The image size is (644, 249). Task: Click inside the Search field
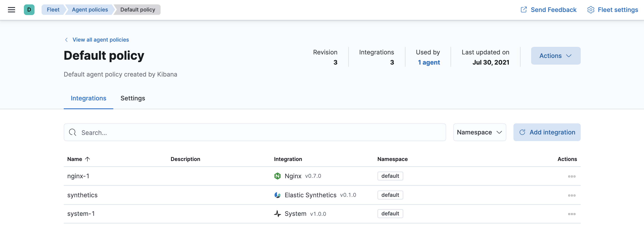(x=175, y=132)
